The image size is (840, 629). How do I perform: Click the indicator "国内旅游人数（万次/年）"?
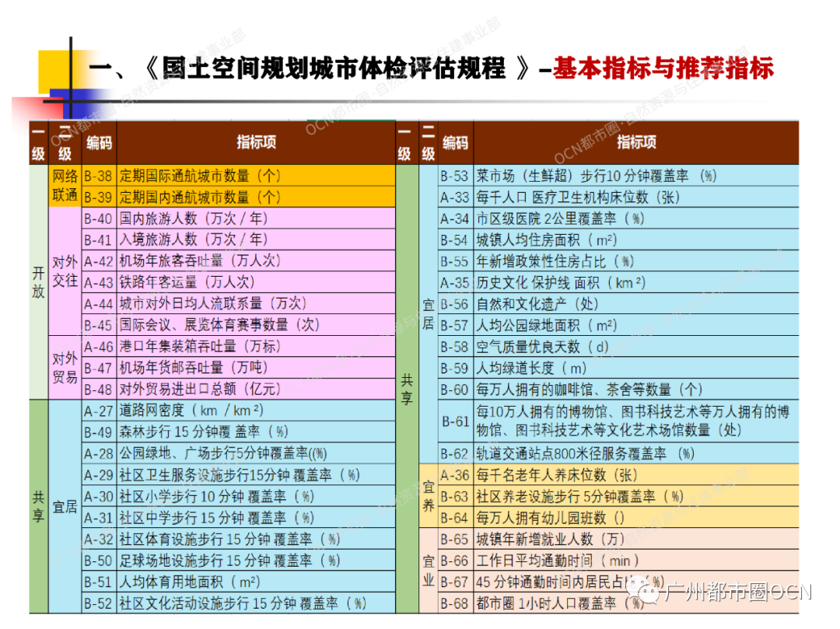[194, 218]
